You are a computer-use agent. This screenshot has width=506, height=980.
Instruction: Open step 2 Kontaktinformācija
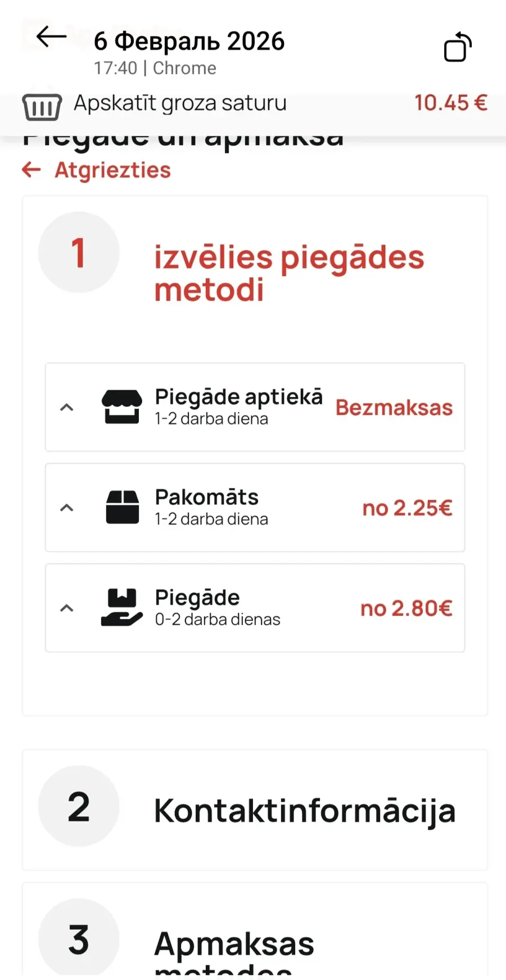pyautogui.click(x=304, y=810)
